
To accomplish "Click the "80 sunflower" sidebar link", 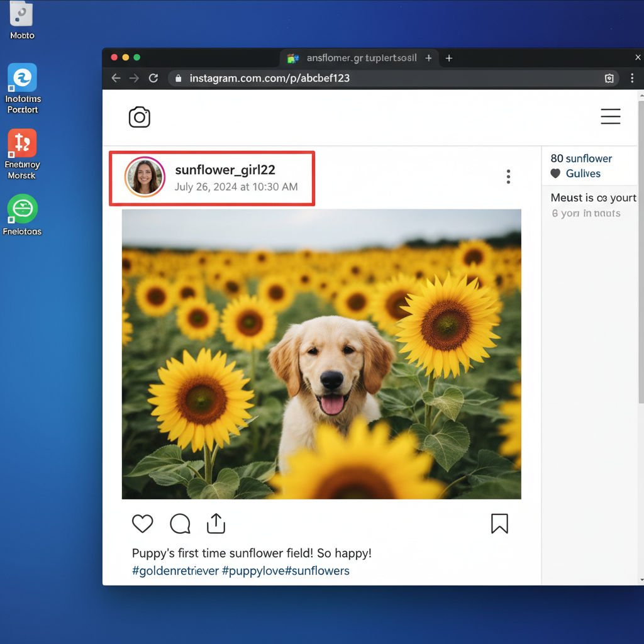I will (581, 158).
